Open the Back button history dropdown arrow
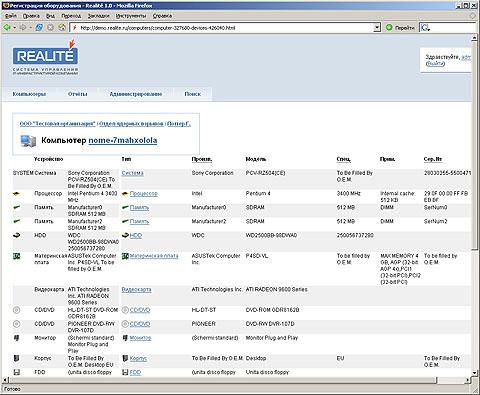Screen dimensions: 480x395 [14, 28]
